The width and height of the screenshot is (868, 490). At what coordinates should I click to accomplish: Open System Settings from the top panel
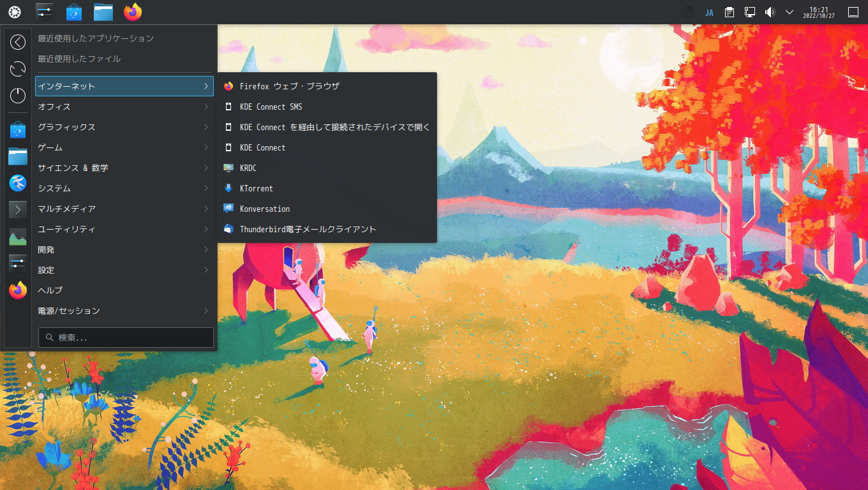[45, 12]
